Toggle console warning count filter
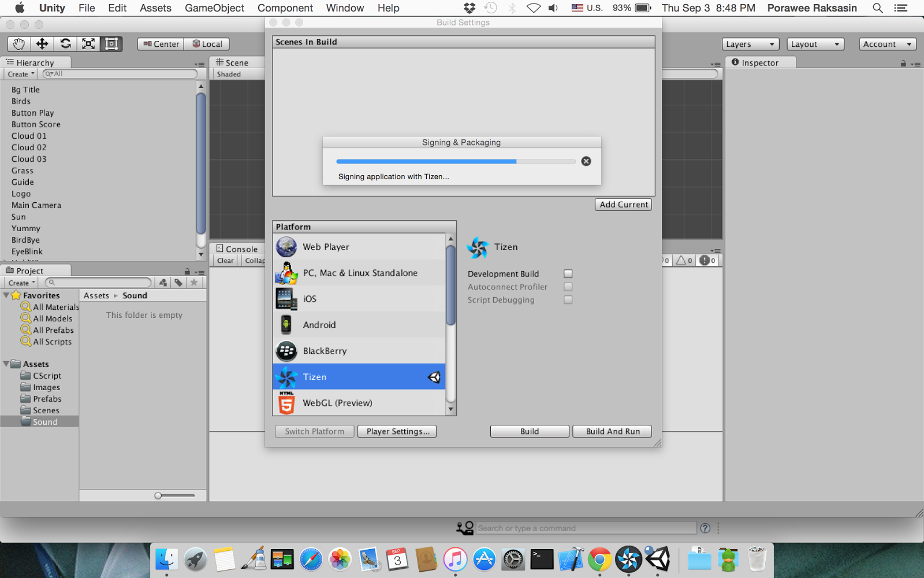924x578 pixels. 684,261
